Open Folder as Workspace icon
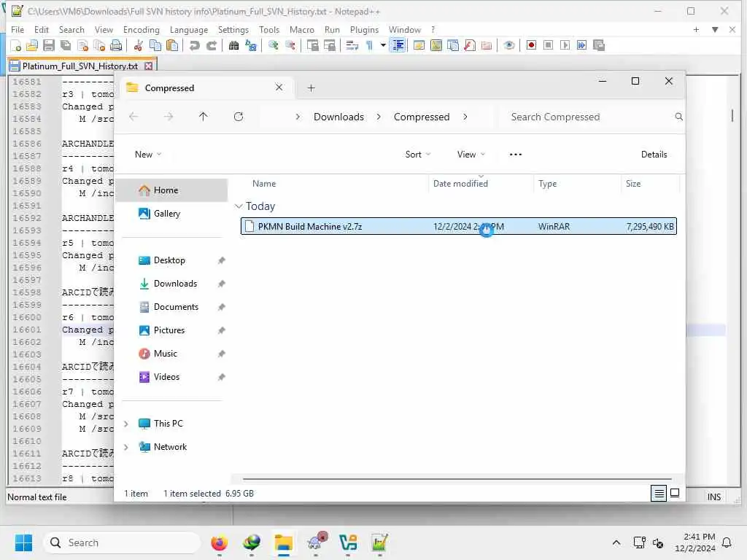This screenshot has width=747, height=560. 487,45
